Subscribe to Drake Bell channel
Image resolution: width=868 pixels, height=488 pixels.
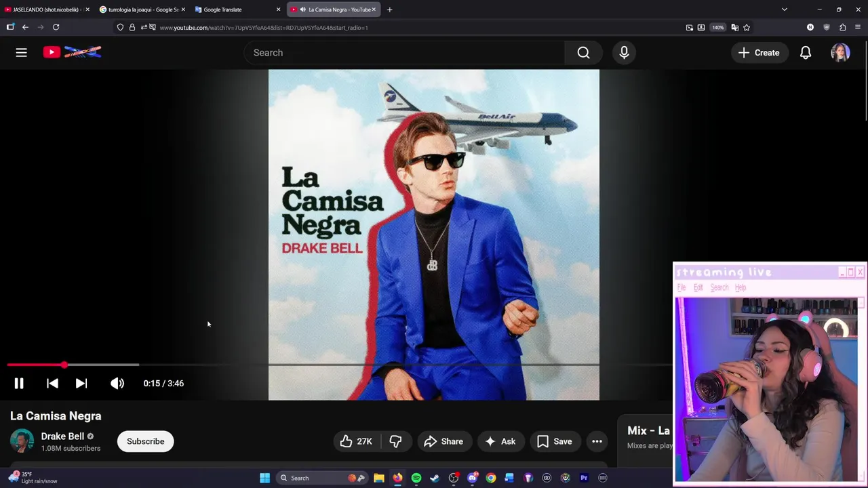tap(145, 441)
